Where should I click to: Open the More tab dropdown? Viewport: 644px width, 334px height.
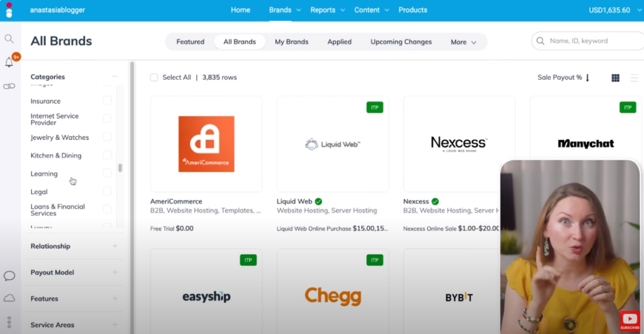(x=464, y=42)
